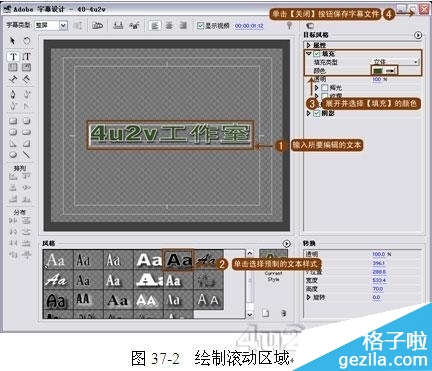432x371 pixels.
Task: Toggle the 填充 fill checkbox
Action: pyautogui.click(x=317, y=54)
